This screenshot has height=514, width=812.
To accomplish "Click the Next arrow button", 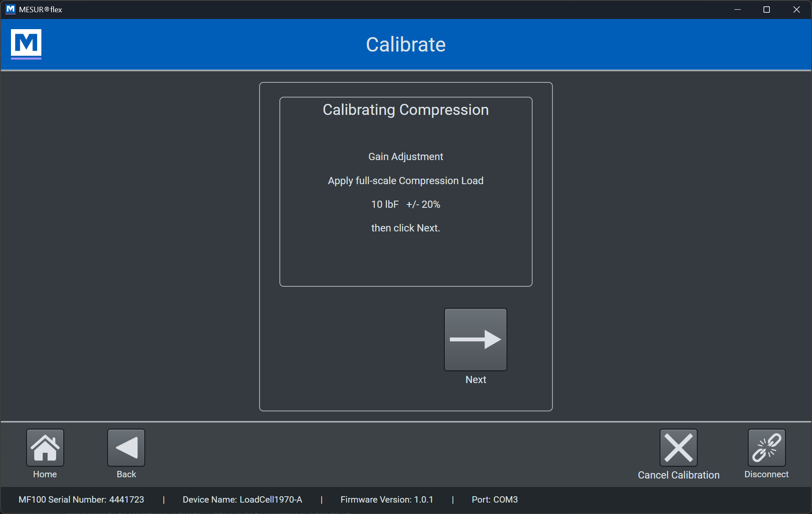I will tap(475, 339).
